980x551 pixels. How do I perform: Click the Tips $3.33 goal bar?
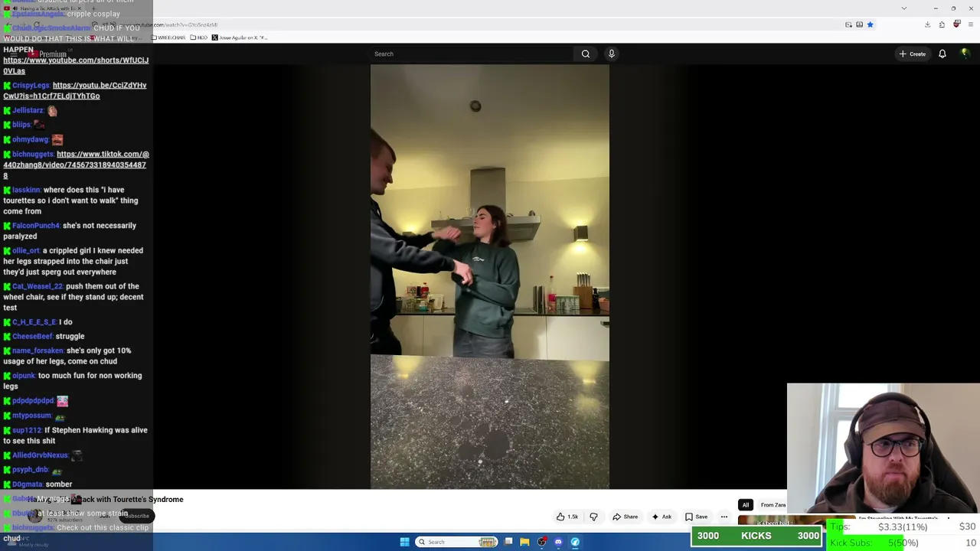tap(903, 527)
